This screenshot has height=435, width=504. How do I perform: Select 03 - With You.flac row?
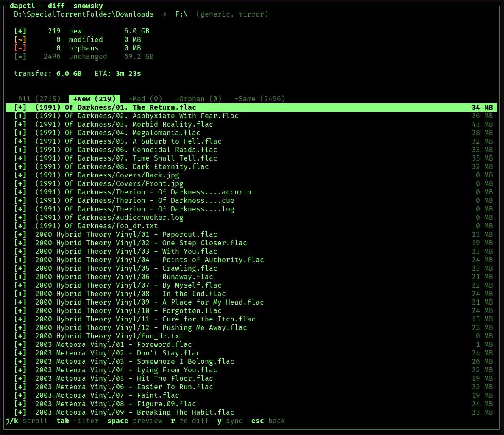coord(251,252)
